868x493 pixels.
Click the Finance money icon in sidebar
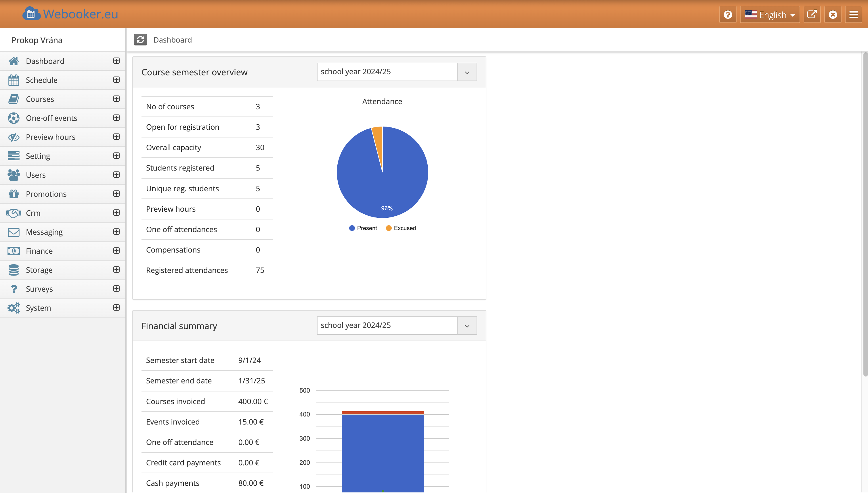pos(14,251)
